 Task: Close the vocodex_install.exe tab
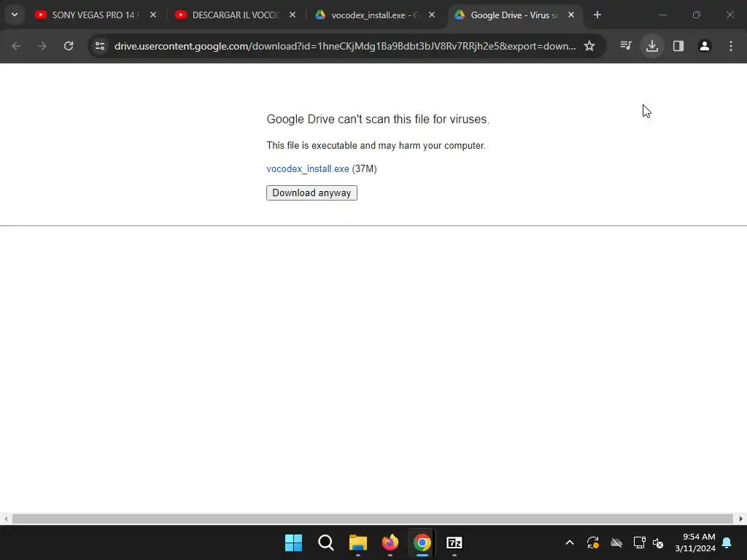point(432,15)
